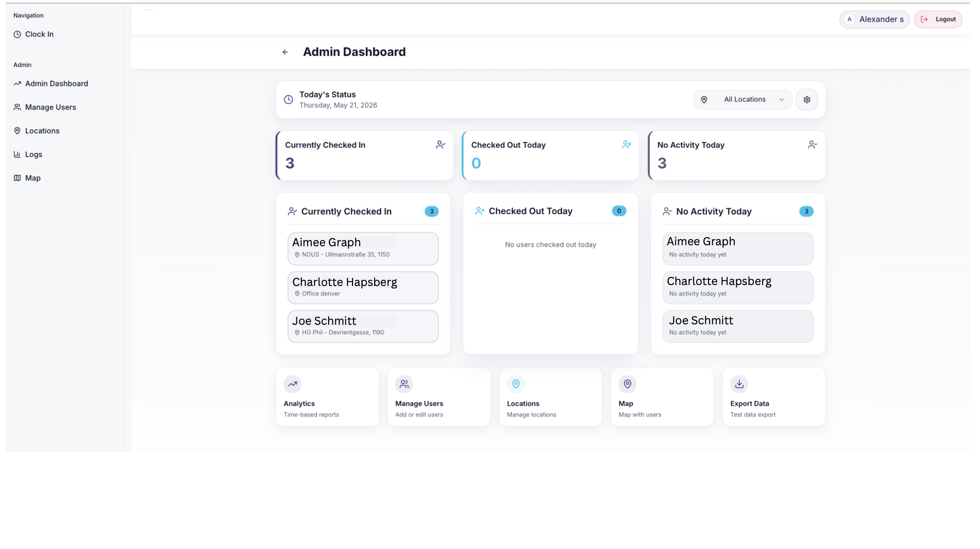Click the folded map icon in sidebar
Viewport: 980px width, 549px height.
(17, 178)
